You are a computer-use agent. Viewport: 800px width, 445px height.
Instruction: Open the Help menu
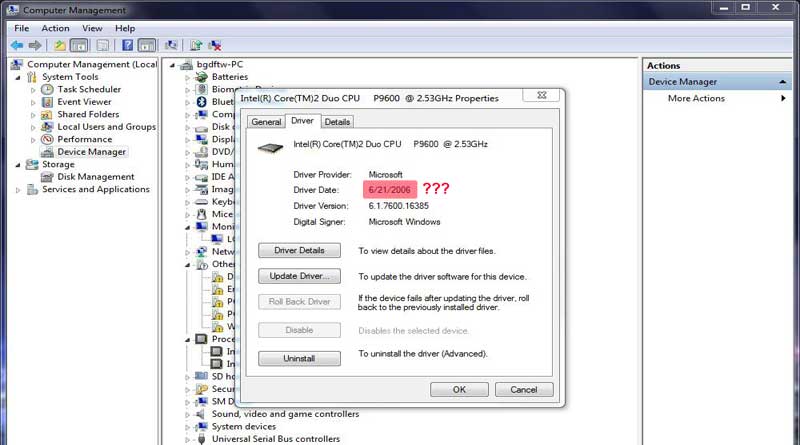[x=124, y=29]
